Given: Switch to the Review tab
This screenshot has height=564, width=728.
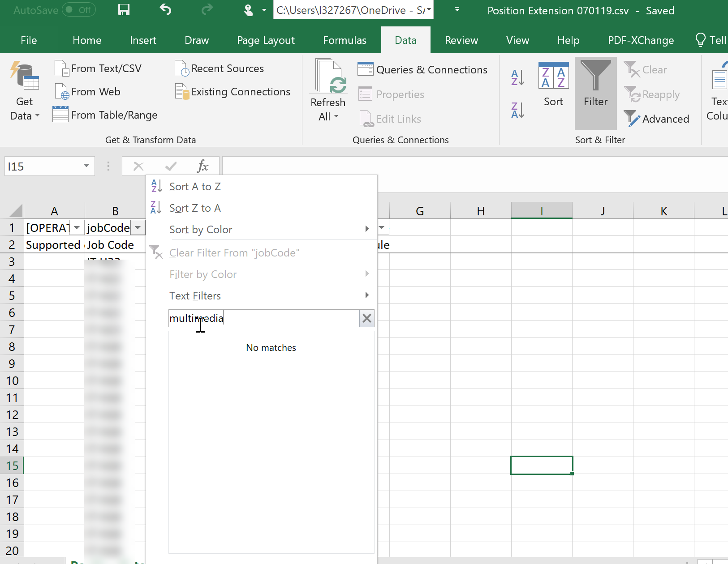Looking at the screenshot, I should 461,40.
